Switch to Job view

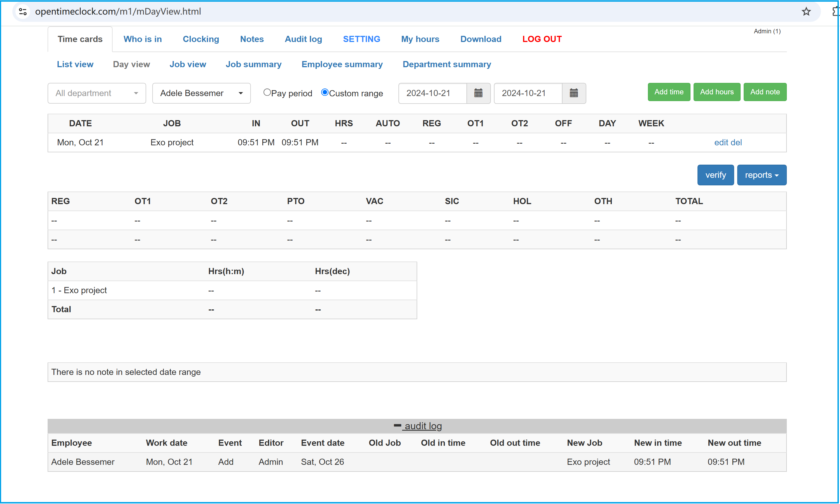188,64
